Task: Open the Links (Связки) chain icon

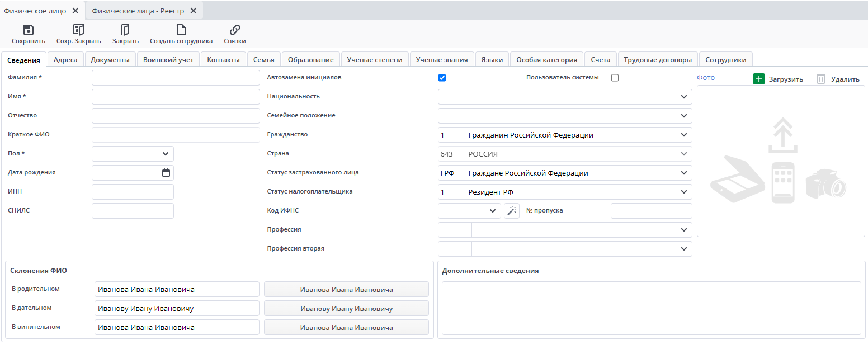Action: tap(235, 30)
